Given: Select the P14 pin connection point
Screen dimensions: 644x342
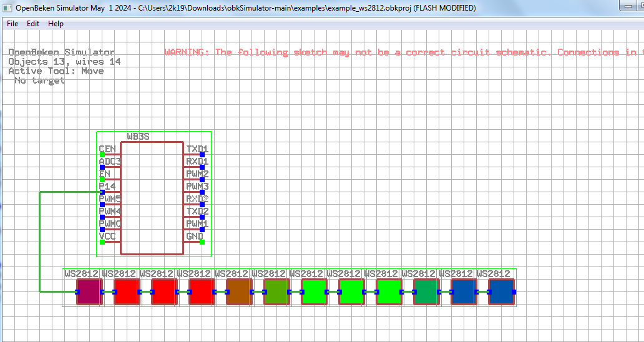Looking at the screenshot, I should (x=102, y=192).
